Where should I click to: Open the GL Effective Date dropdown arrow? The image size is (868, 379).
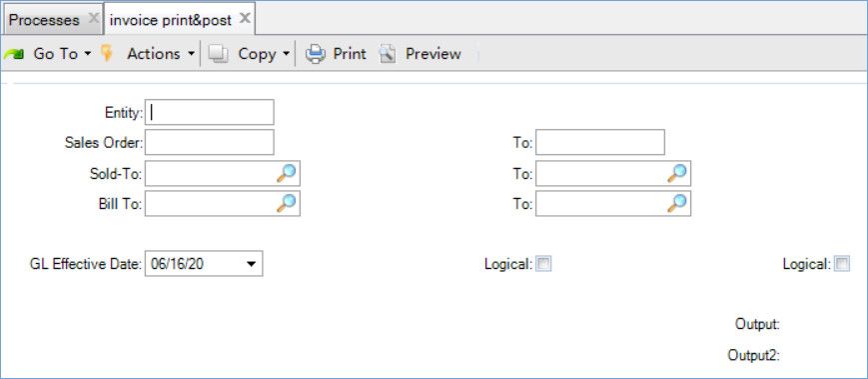coord(251,264)
